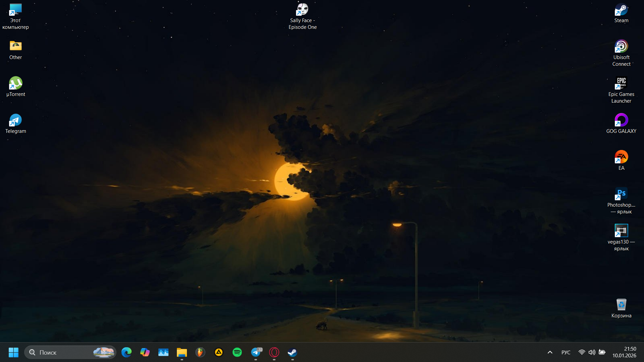Expand the hidden system tray icons chevron
The width and height of the screenshot is (644, 362).
click(550, 352)
